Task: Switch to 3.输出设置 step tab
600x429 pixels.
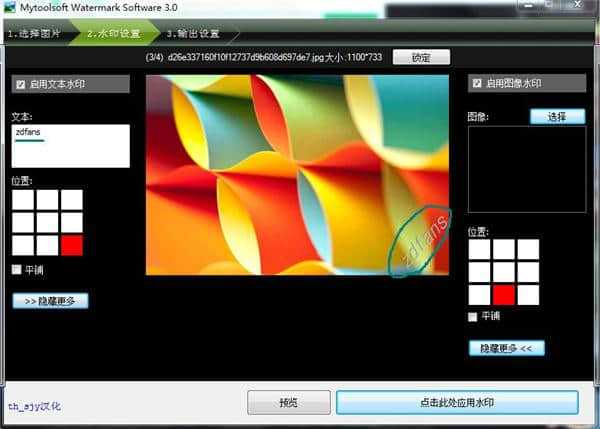Action: click(x=193, y=34)
